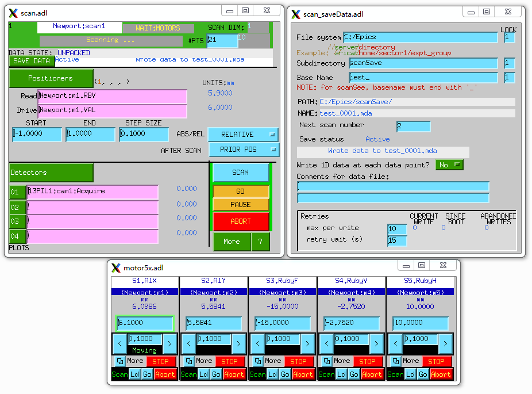Tweak S4.RubyV motor left with arrow
The width and height of the screenshot is (532, 394).
pyautogui.click(x=326, y=344)
